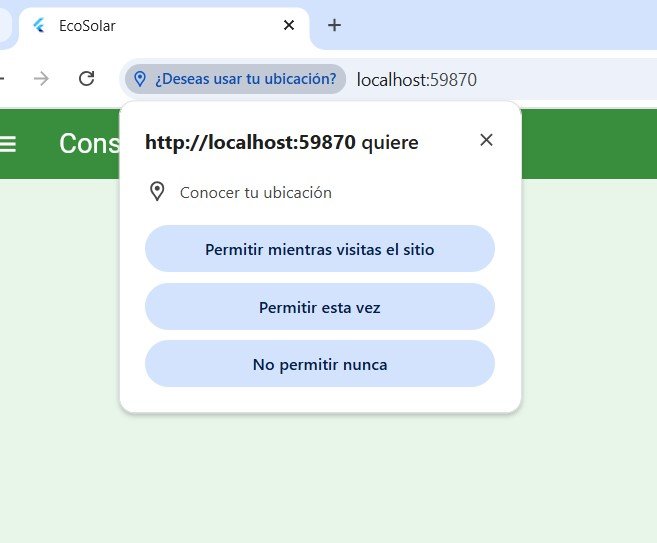The height and width of the screenshot is (543, 657).
Task: Close the EcoSolar tab
Action: click(x=289, y=25)
